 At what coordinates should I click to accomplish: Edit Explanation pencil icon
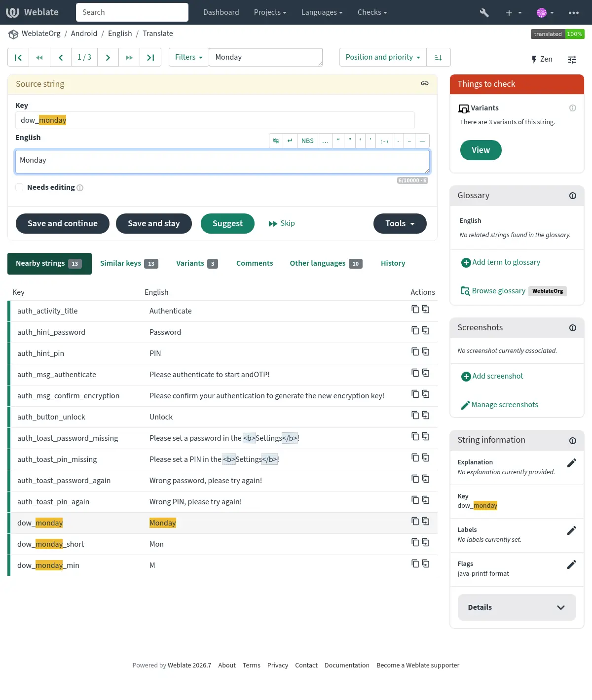coord(572,463)
